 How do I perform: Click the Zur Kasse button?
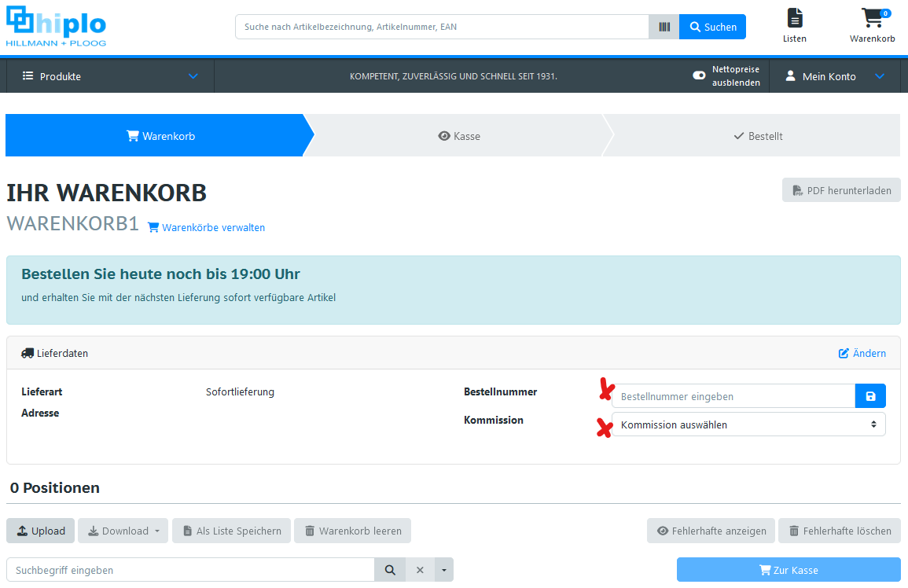[x=788, y=570]
